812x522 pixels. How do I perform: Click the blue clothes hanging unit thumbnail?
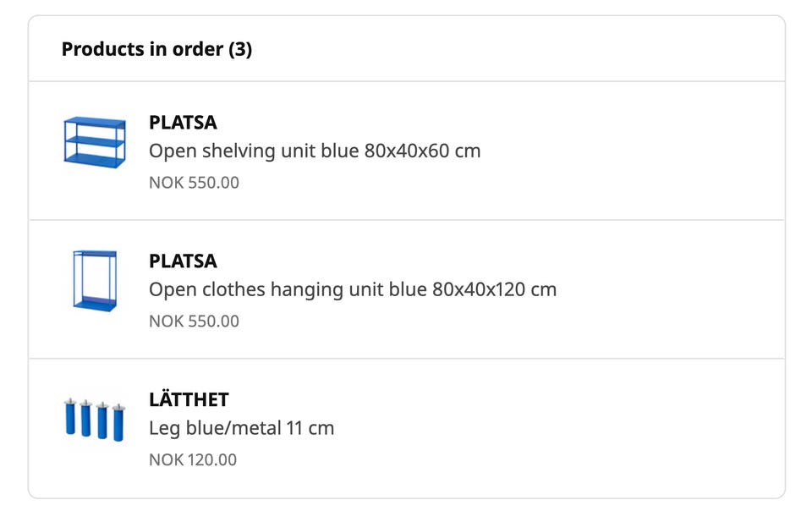click(x=95, y=281)
